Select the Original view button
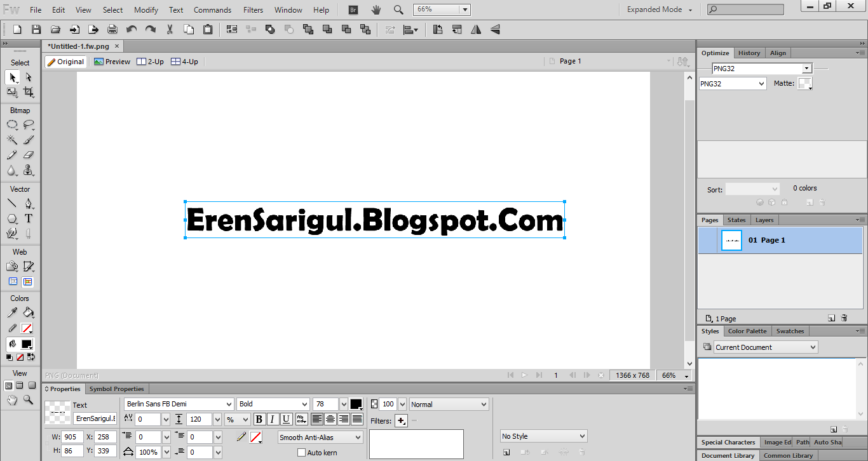 tap(65, 62)
